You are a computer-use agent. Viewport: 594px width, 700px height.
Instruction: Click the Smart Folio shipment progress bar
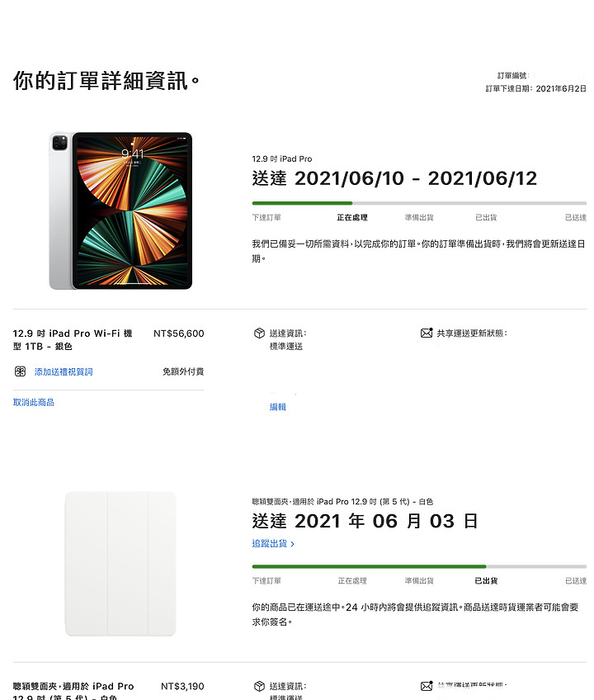click(x=419, y=566)
